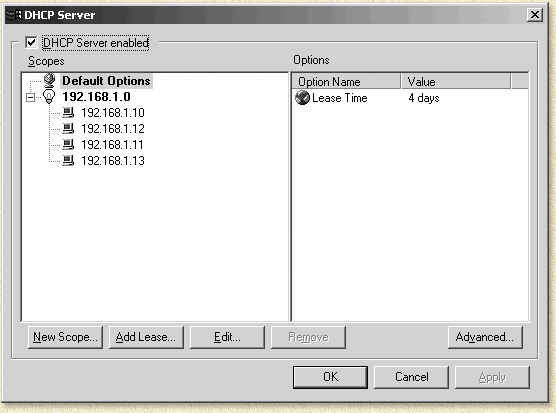Uncheck the DHCP Server enabled checkbox

coord(31,43)
